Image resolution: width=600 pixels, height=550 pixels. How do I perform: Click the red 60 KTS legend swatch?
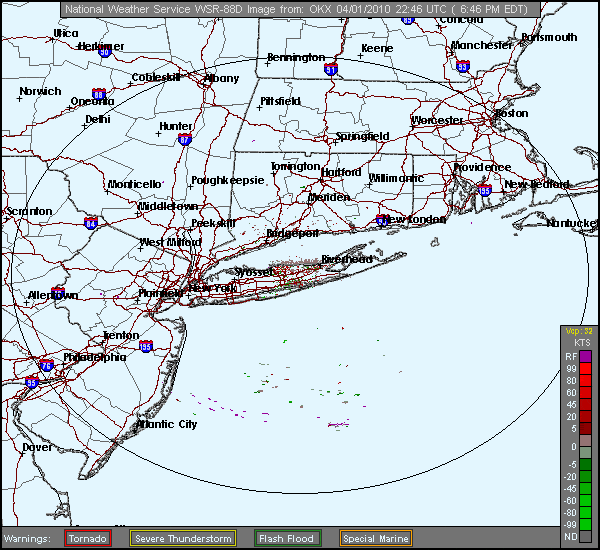click(x=585, y=393)
